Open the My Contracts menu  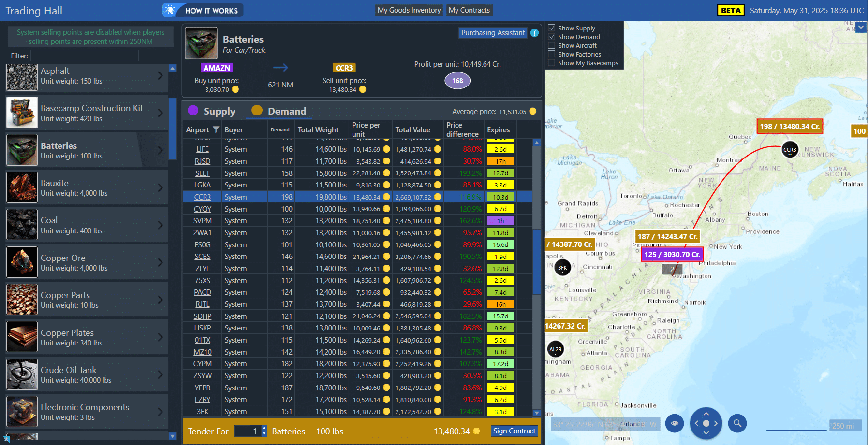pyautogui.click(x=469, y=10)
